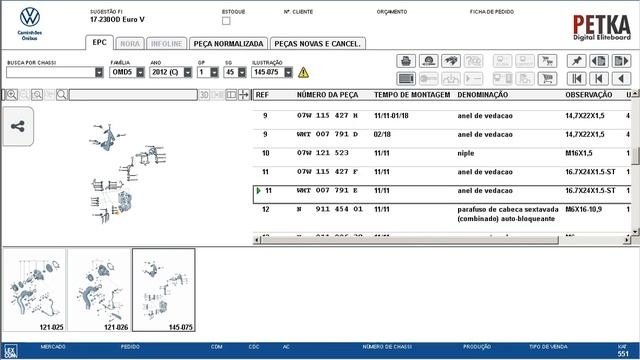Screen dimensions: 640x360
Task: Click the plain left arrow button
Action: [621, 78]
